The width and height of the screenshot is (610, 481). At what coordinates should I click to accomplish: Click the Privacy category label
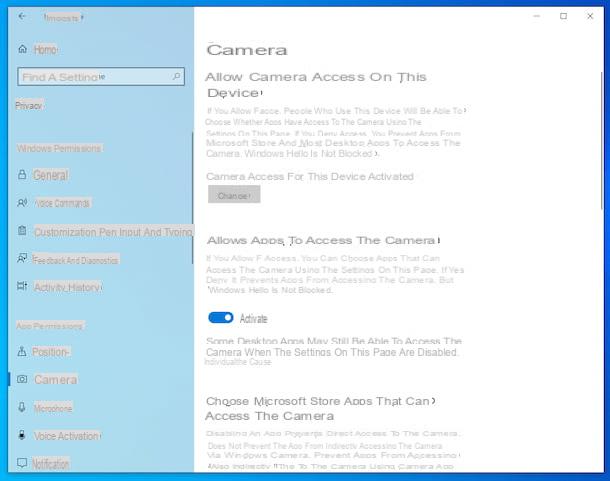(x=29, y=105)
